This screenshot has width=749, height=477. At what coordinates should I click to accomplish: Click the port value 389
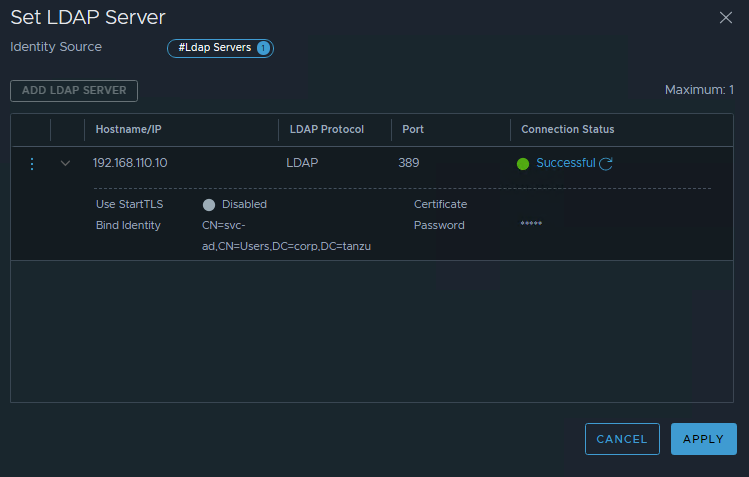[x=408, y=163]
